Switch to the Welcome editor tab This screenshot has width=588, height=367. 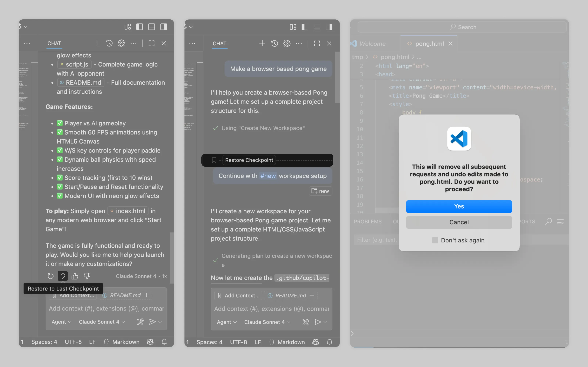pyautogui.click(x=372, y=44)
